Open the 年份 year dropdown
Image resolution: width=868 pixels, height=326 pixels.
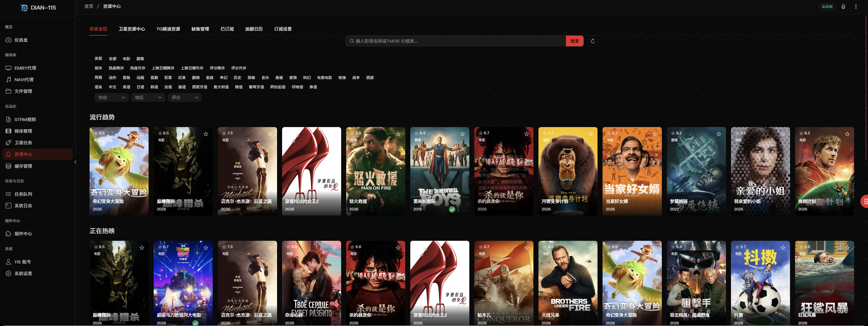(x=112, y=98)
